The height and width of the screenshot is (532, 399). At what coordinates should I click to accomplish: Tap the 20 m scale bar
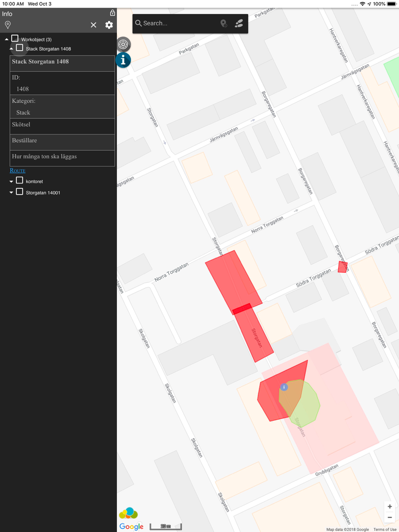(166, 526)
